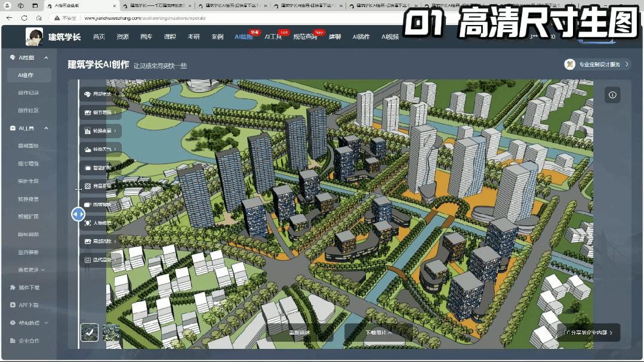Reload the page with refresh icon
Viewport: 644px width, 362px height.
[x=24, y=18]
